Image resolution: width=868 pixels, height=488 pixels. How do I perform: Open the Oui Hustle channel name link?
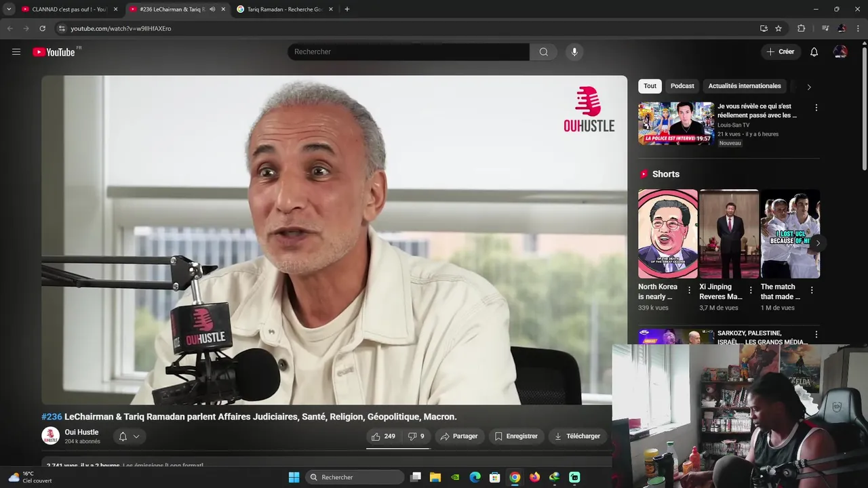(x=81, y=432)
